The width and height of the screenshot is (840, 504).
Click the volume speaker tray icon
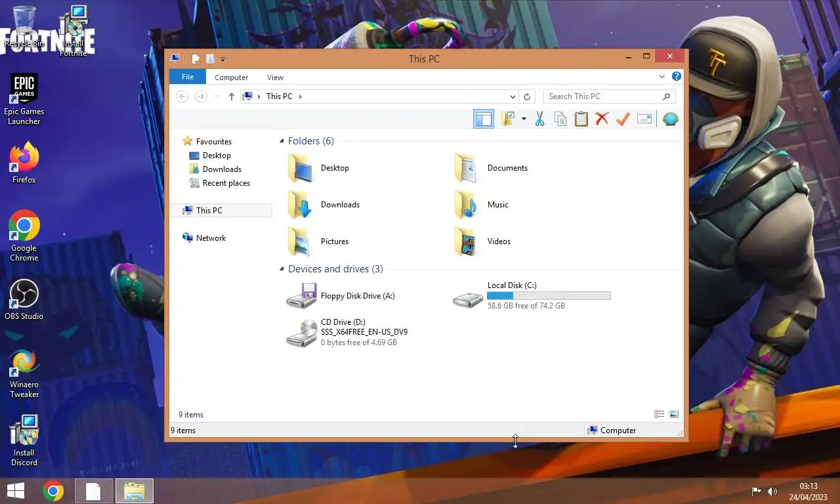tap(772, 492)
